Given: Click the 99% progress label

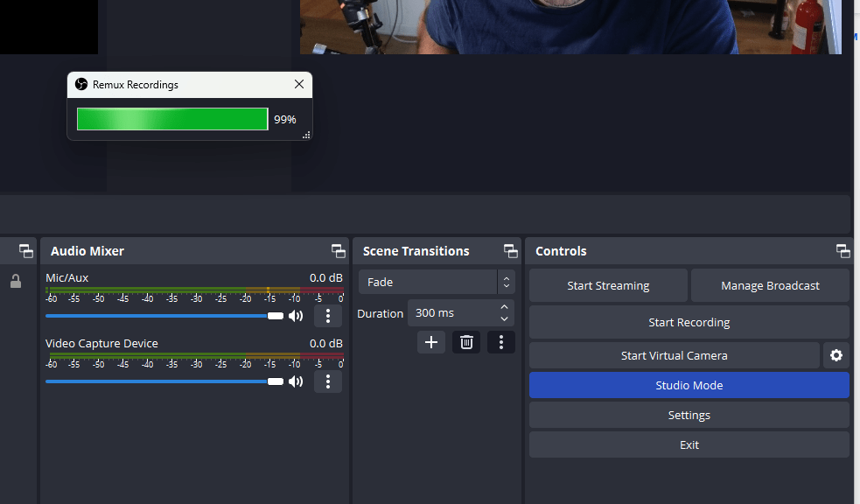Looking at the screenshot, I should (x=284, y=120).
